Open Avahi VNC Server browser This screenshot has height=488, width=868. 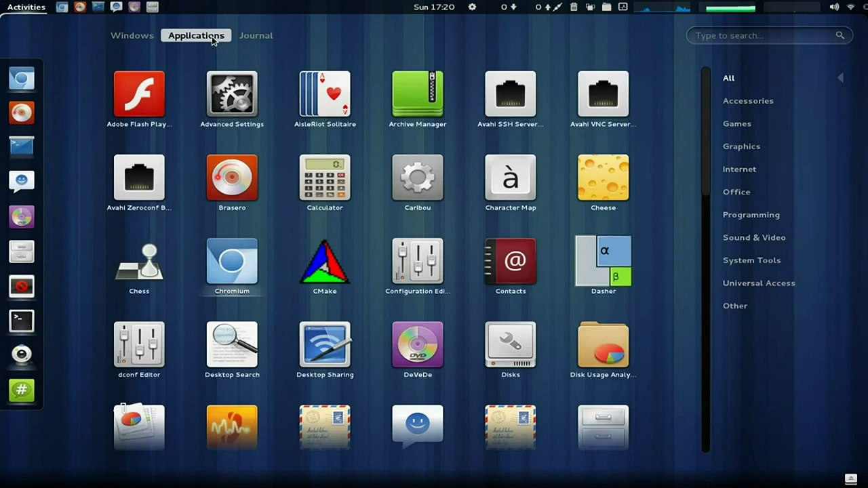[604, 100]
